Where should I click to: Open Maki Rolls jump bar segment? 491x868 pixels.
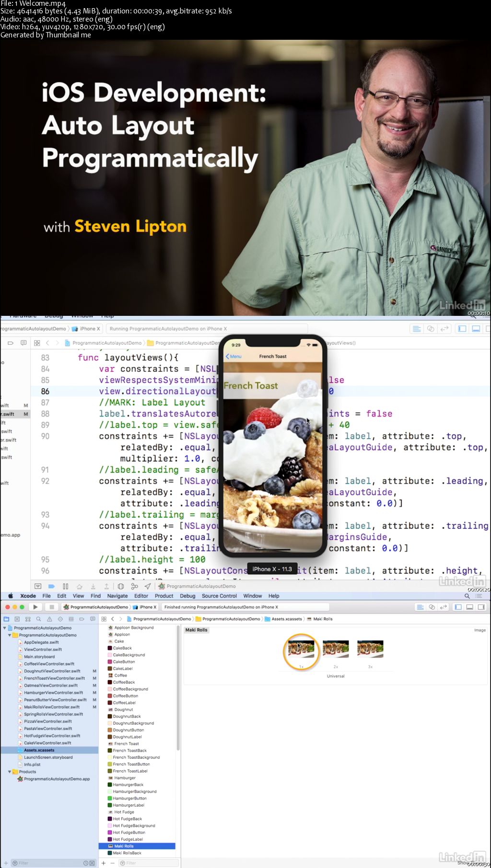(320, 619)
